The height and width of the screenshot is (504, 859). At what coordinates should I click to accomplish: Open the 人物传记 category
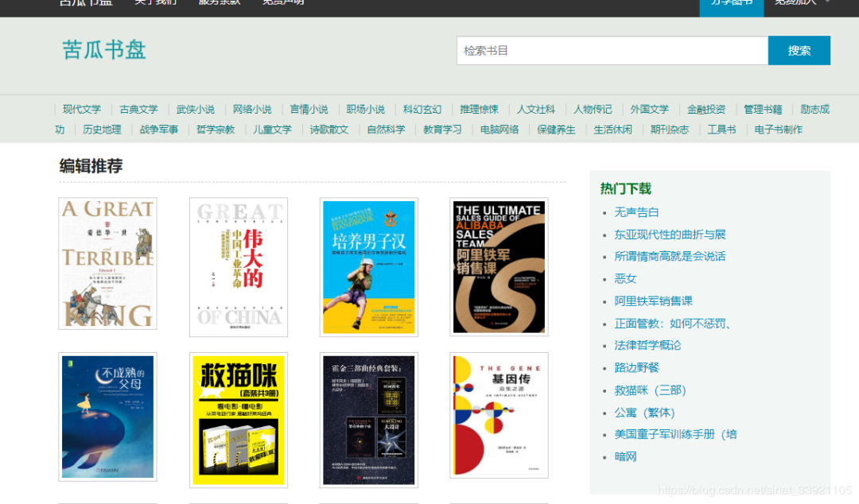[593, 109]
